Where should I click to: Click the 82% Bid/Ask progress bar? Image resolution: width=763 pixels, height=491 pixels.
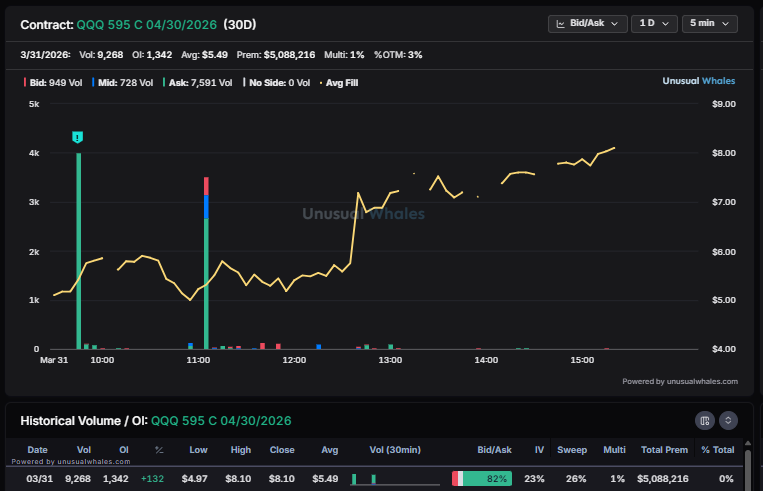(482, 479)
